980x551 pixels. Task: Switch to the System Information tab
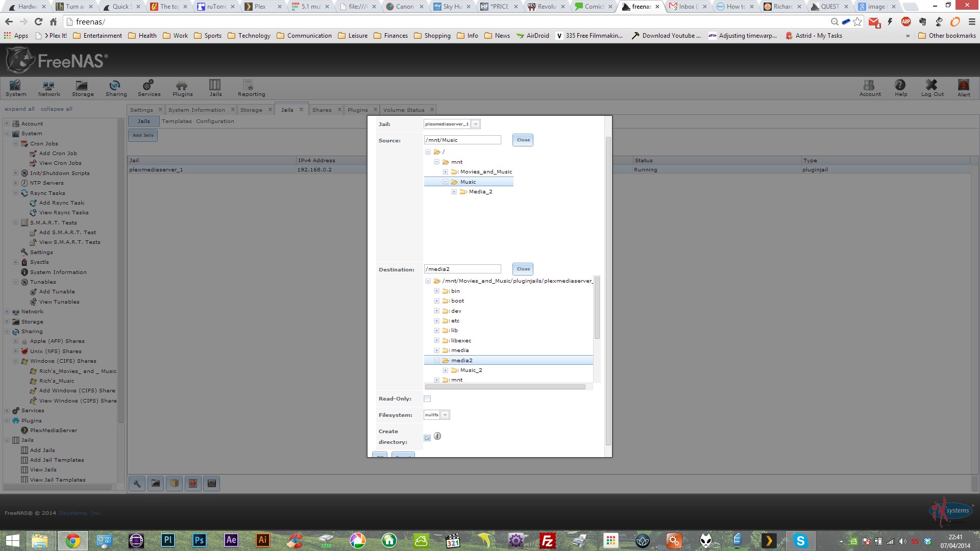197,110
